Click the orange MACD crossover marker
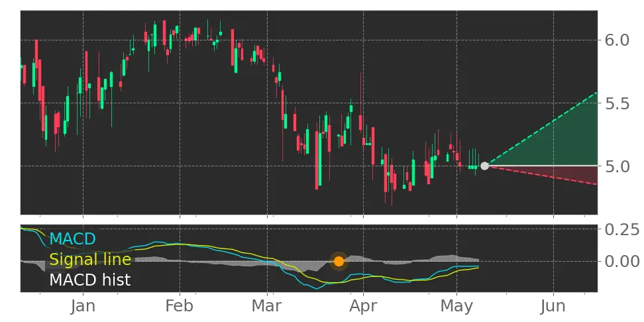The image size is (644, 322). click(339, 261)
